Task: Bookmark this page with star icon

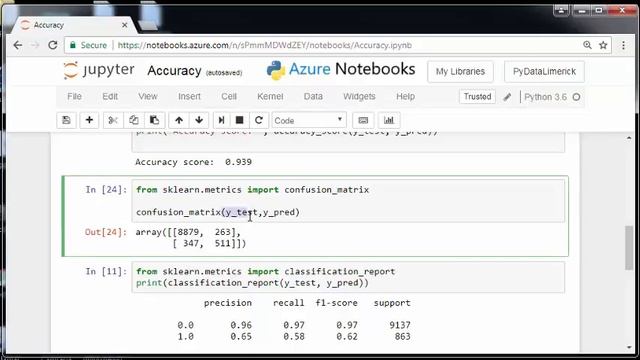Action: pyautogui.click(x=603, y=45)
